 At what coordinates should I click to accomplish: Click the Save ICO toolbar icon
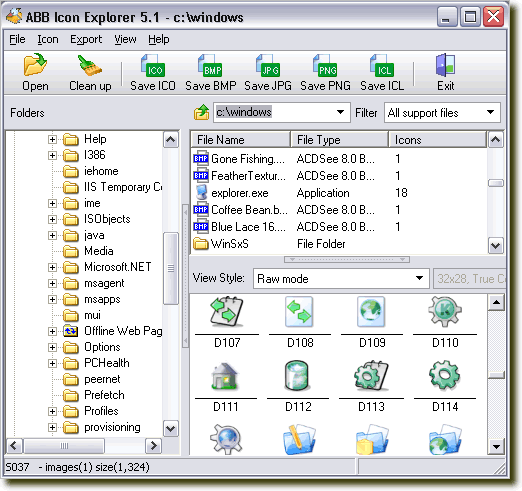(153, 65)
